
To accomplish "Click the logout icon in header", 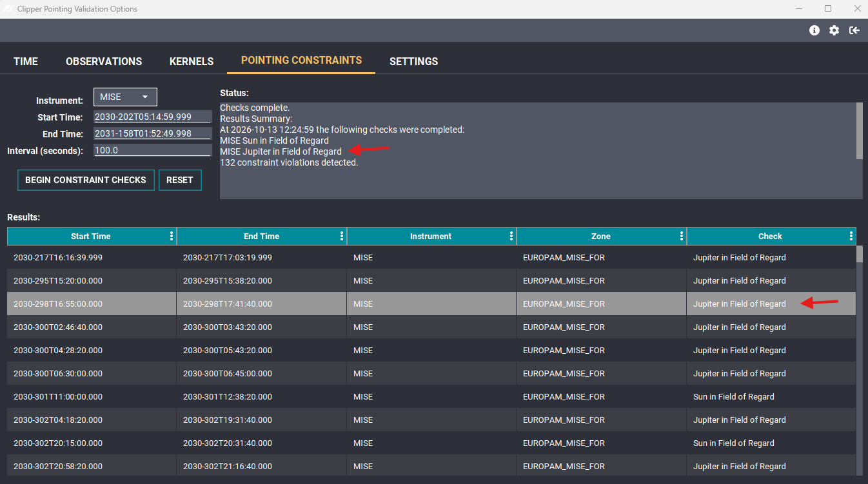I will tap(854, 30).
